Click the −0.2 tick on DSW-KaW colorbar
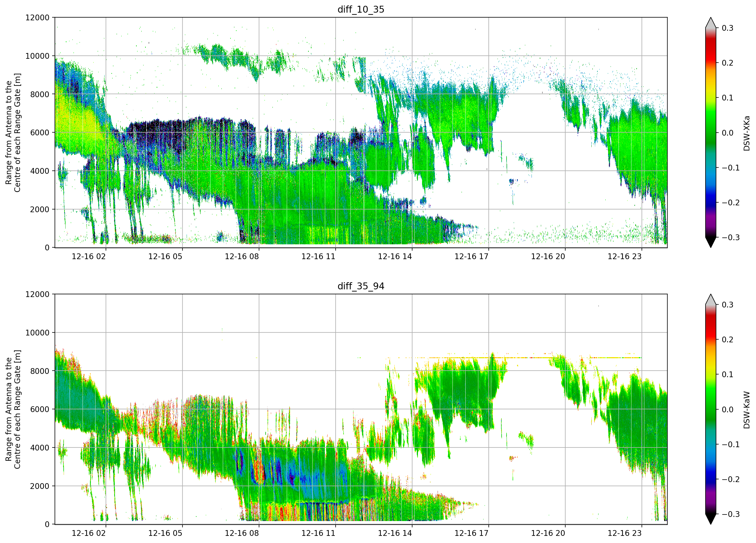This screenshot has height=543, width=756. click(731, 479)
